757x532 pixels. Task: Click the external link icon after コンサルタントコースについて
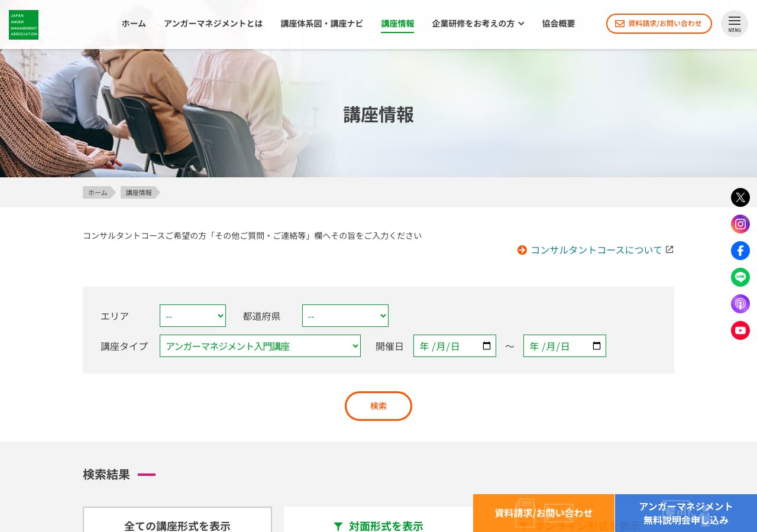669,249
